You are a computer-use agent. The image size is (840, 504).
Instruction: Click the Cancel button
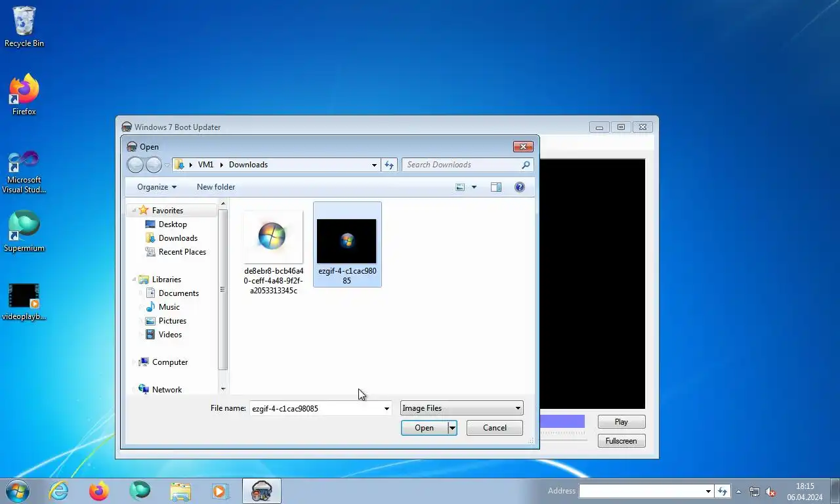pyautogui.click(x=495, y=428)
